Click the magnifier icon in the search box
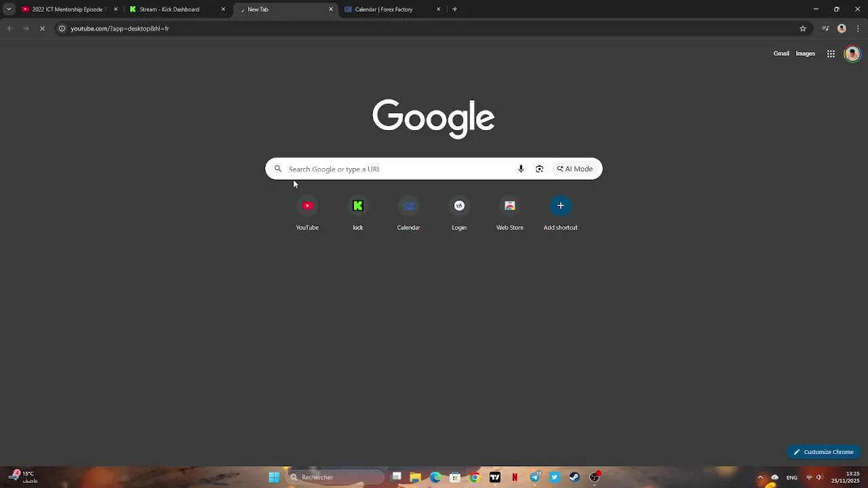This screenshot has width=868, height=488. [277, 169]
